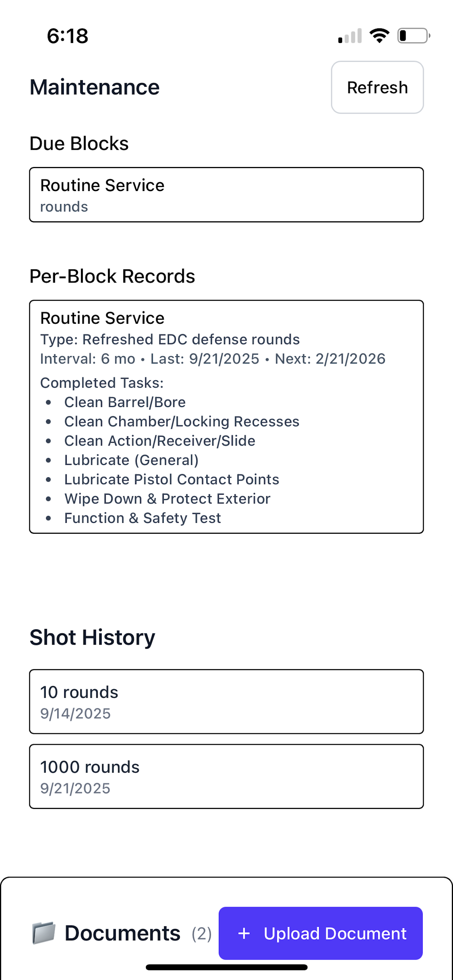Open the 1000 rounds shot entry

point(226,777)
